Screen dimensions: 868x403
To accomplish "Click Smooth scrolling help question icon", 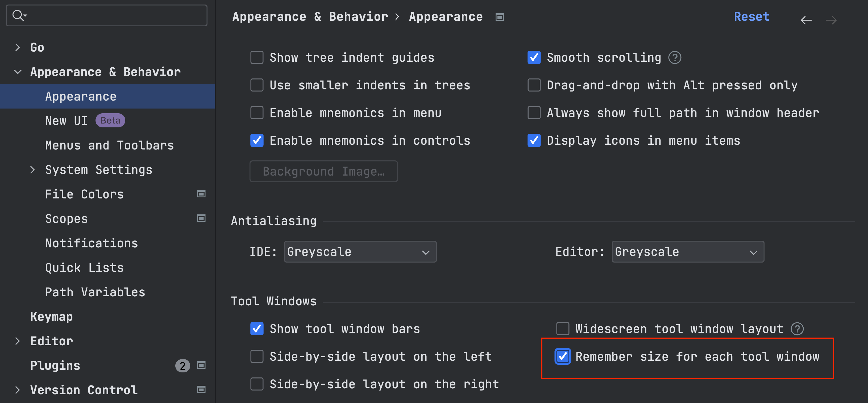I will click(x=675, y=58).
